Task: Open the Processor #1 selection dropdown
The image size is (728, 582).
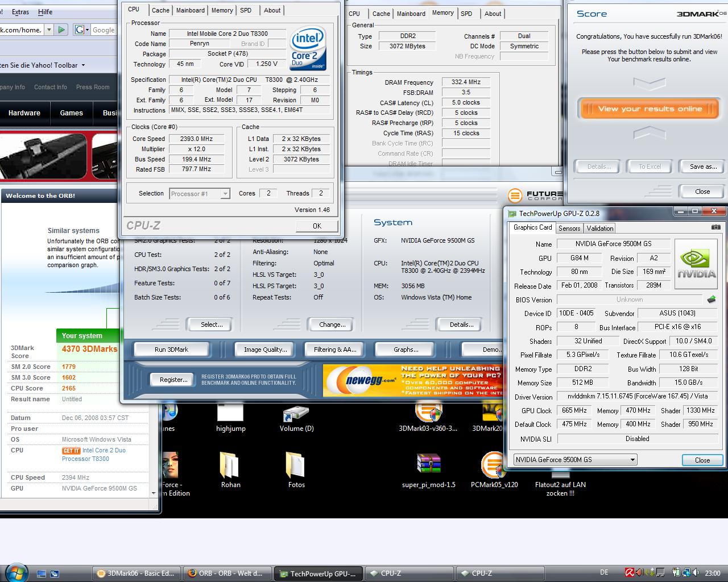Action: pyautogui.click(x=200, y=194)
